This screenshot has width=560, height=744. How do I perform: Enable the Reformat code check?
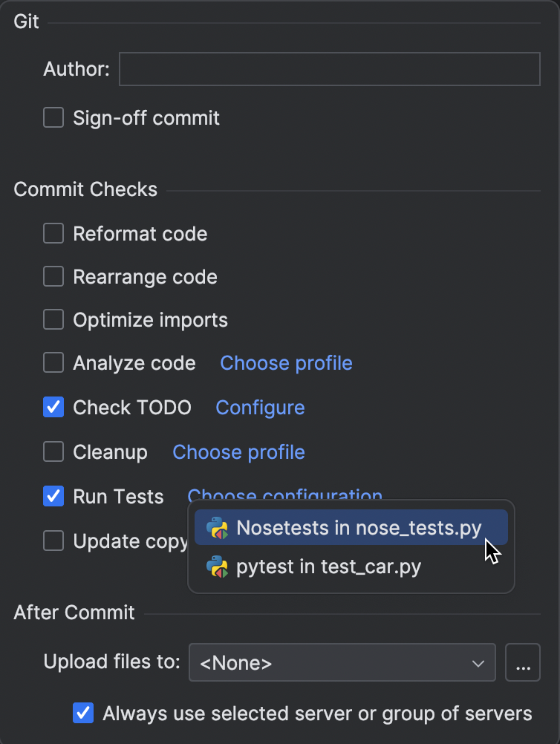pyautogui.click(x=53, y=233)
